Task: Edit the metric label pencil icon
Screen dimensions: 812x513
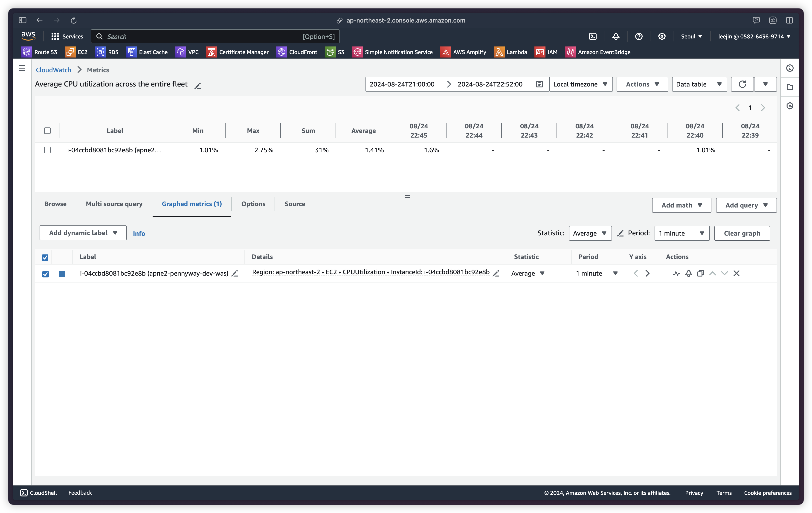Action: point(235,273)
